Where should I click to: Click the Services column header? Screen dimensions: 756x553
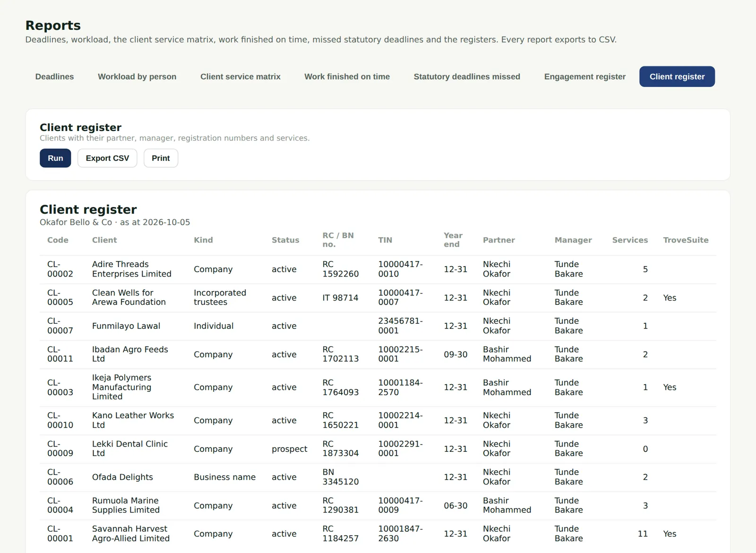(x=630, y=240)
